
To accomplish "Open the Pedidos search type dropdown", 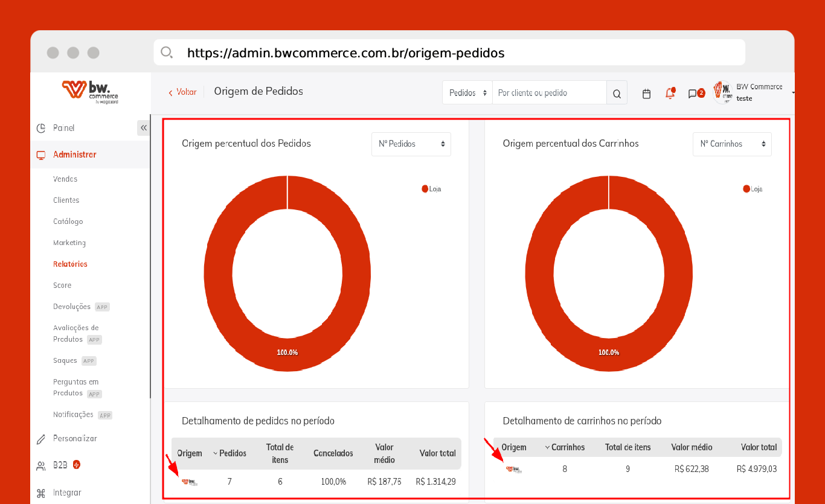I will 467,93.
